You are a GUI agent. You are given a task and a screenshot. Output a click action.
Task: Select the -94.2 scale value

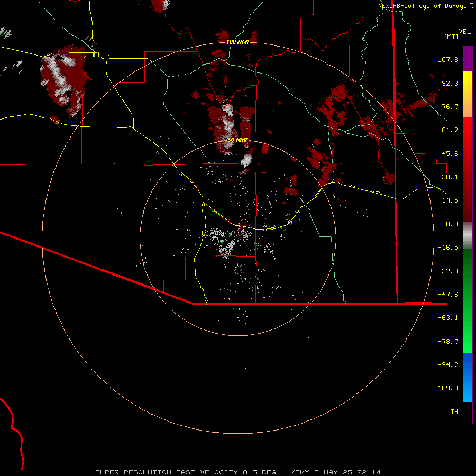point(448,365)
